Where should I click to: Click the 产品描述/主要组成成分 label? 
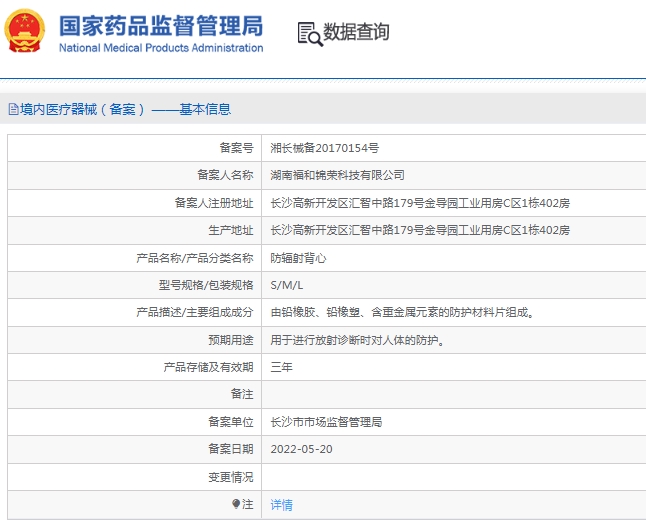195,312
